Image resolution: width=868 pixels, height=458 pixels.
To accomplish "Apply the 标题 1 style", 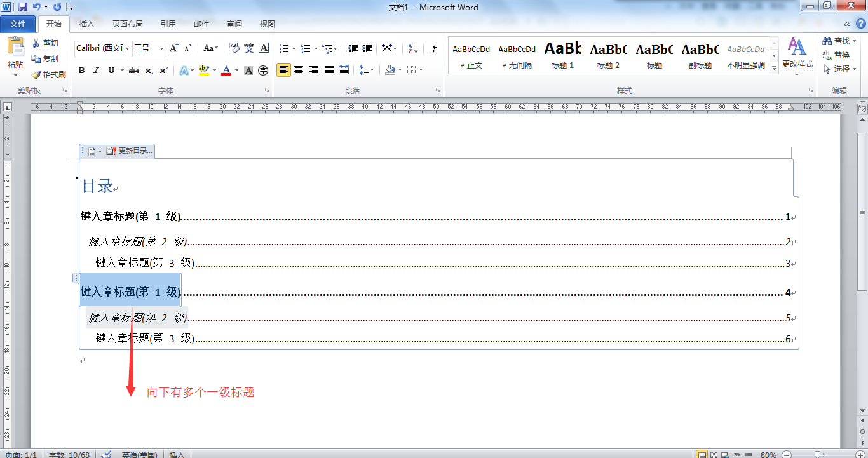I will tap(563, 55).
